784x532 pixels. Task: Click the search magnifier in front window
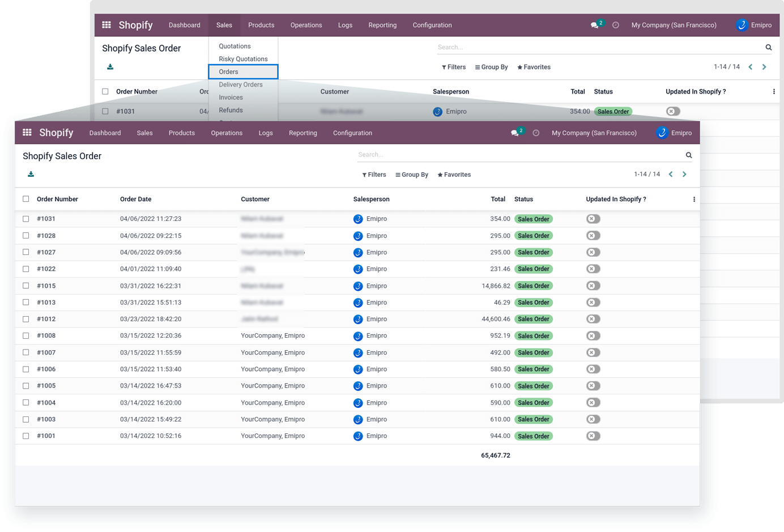689,155
